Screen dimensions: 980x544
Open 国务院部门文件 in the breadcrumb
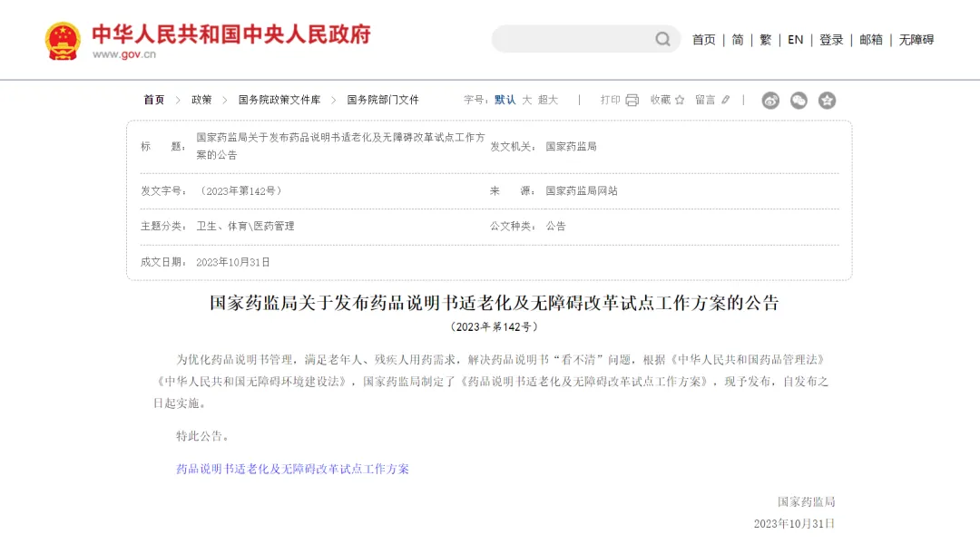(384, 100)
